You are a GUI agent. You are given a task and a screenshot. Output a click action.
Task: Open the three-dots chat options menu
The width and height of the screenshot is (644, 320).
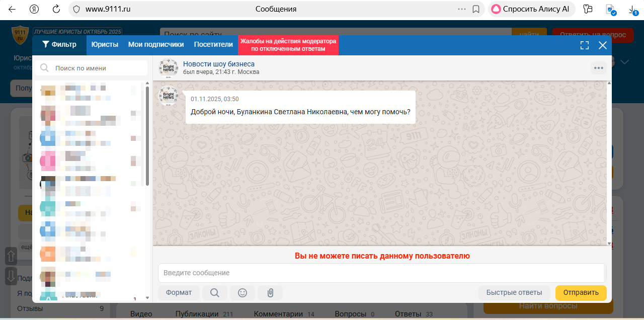598,68
